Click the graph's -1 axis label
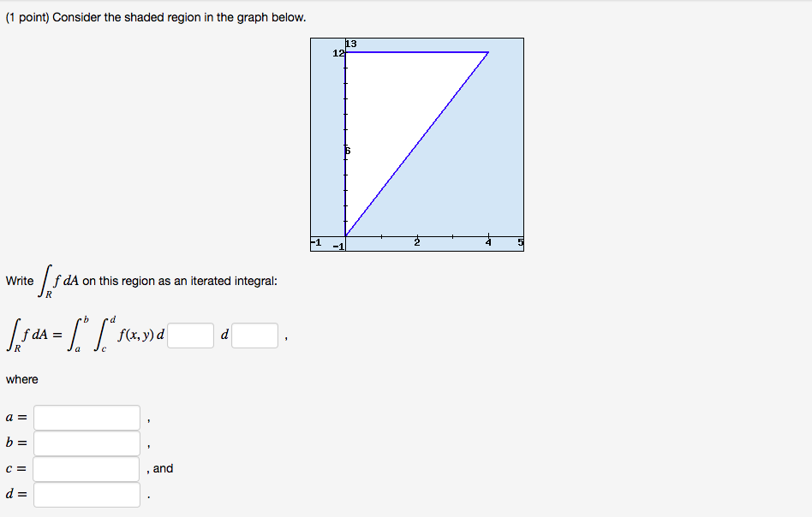Screen dimensions: 812x517 [315, 242]
